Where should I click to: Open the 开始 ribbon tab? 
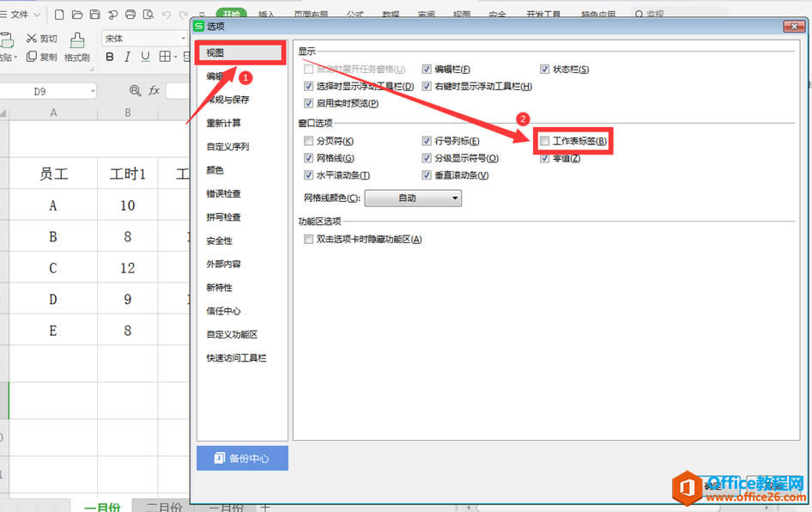click(x=232, y=14)
